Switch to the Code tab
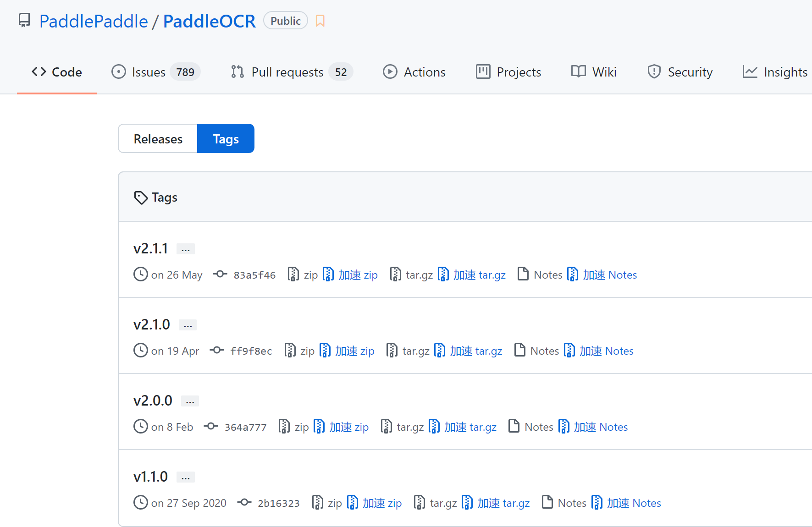This screenshot has width=812, height=527. click(57, 72)
